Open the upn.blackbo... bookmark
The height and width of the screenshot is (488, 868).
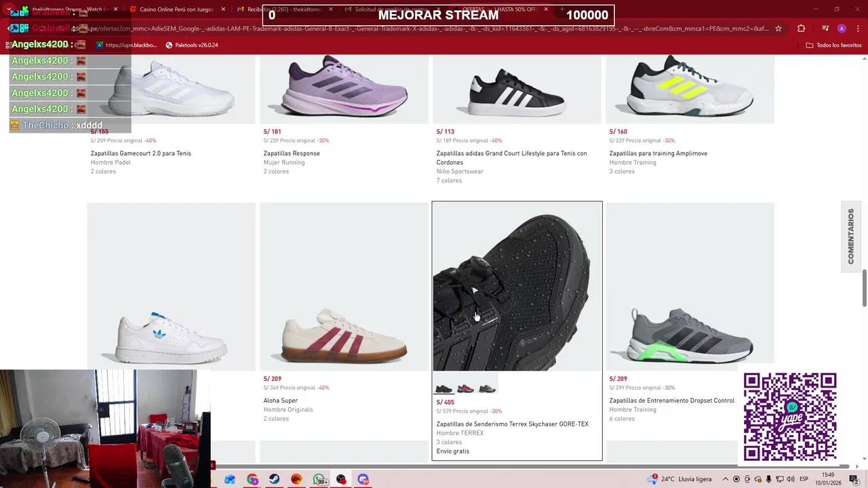tap(126, 45)
